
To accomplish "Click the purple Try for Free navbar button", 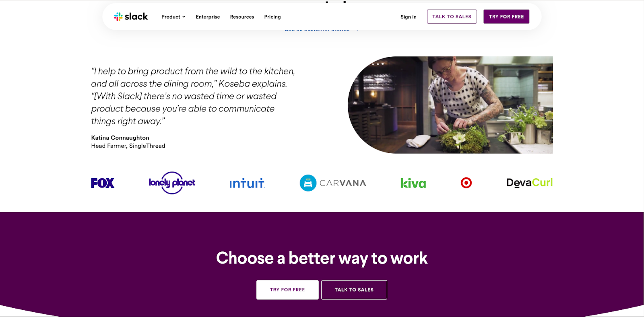I will [x=506, y=16].
